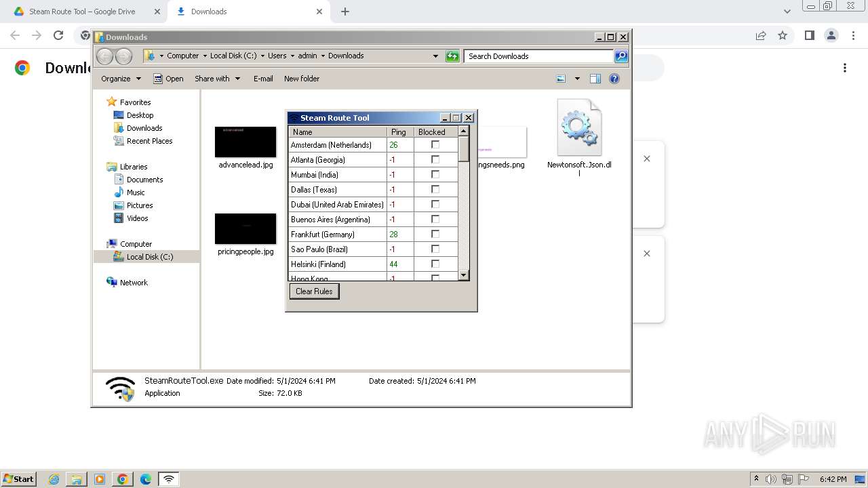Open address bar history dropdown
The height and width of the screenshot is (488, 868).
[435, 56]
